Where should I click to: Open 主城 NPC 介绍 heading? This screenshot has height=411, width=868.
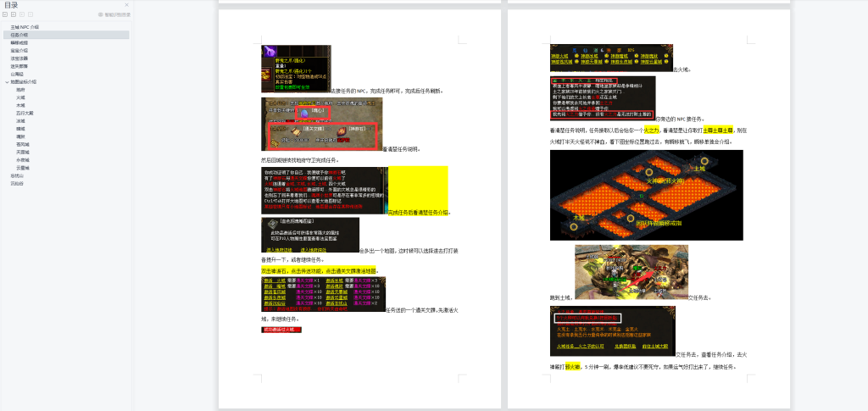click(x=25, y=27)
